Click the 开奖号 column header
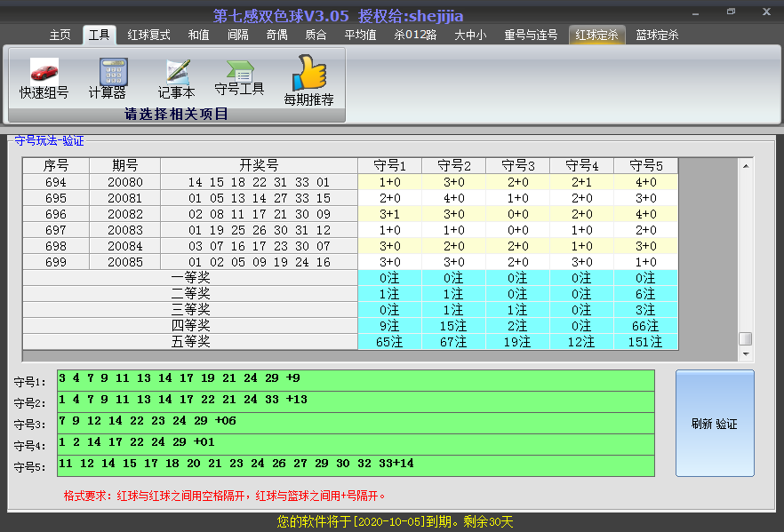 [x=259, y=165]
